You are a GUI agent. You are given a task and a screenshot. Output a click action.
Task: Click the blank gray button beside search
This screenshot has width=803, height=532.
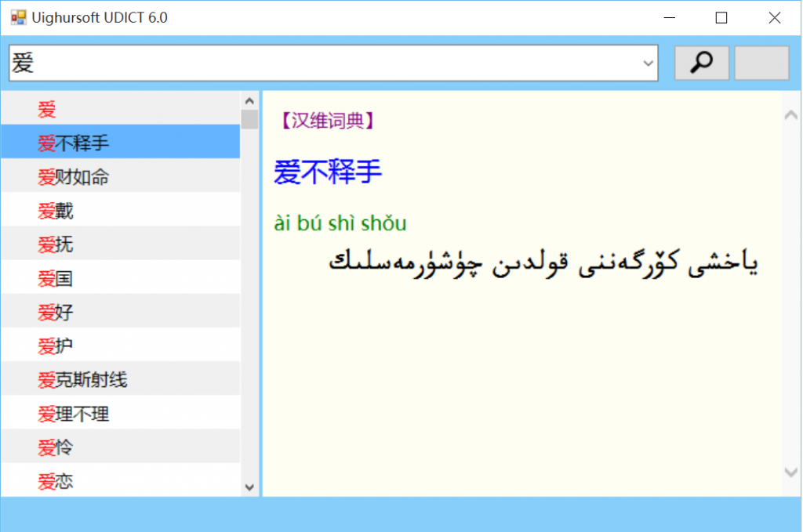pyautogui.click(x=761, y=63)
